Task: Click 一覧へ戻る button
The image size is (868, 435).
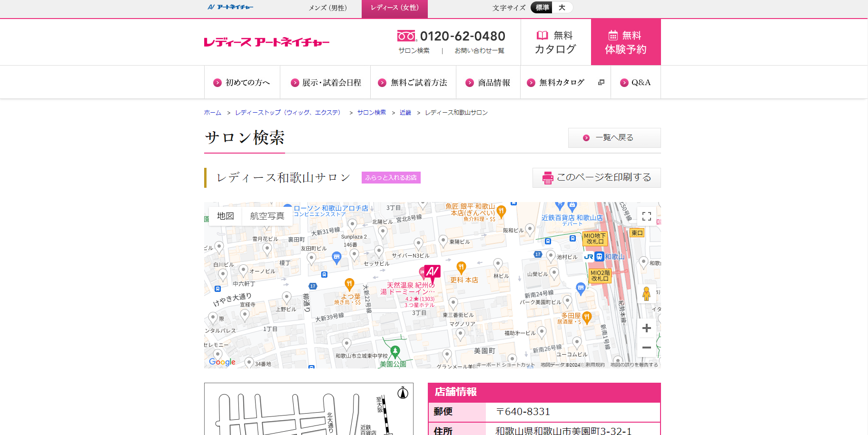Action: click(x=614, y=138)
